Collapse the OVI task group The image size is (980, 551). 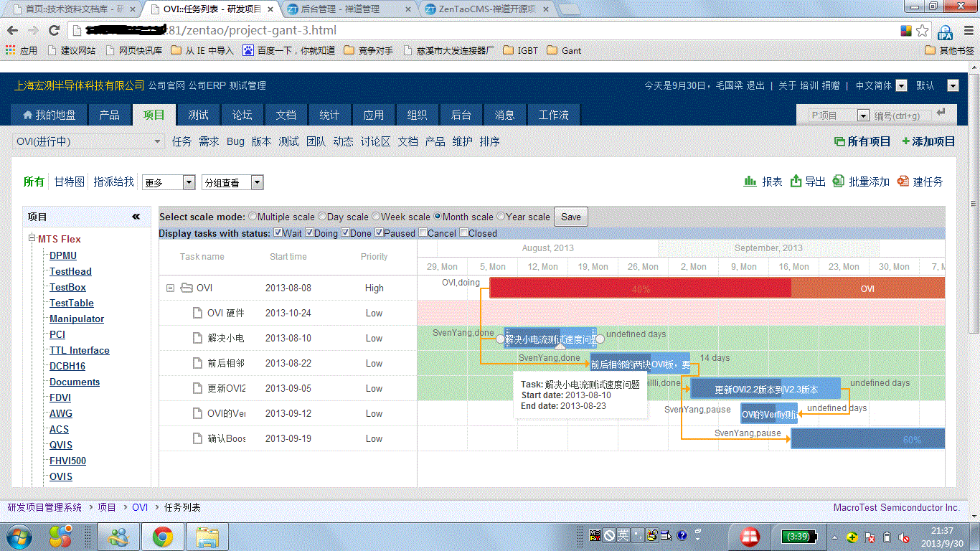tap(170, 288)
